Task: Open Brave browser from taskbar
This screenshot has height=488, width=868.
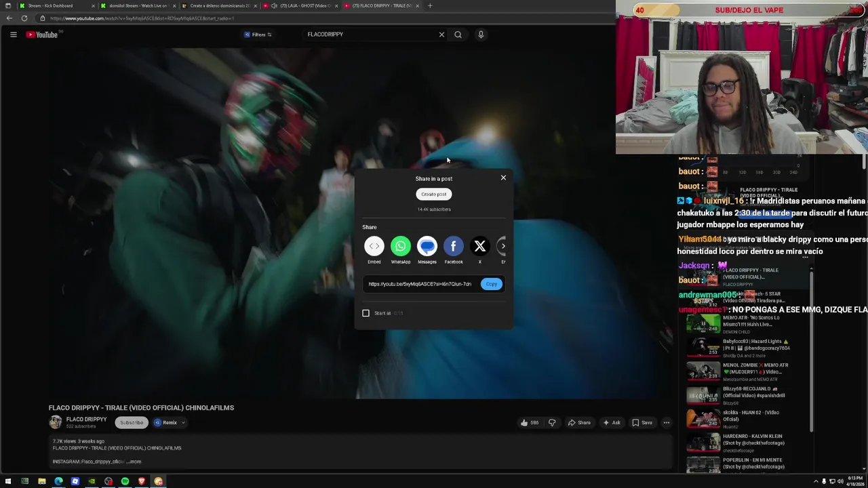Action: [142, 481]
